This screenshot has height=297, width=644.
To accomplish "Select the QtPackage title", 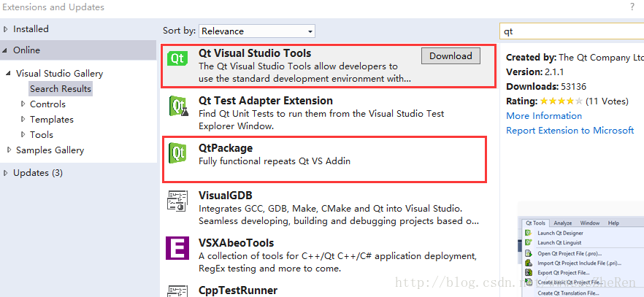I will click(x=226, y=148).
